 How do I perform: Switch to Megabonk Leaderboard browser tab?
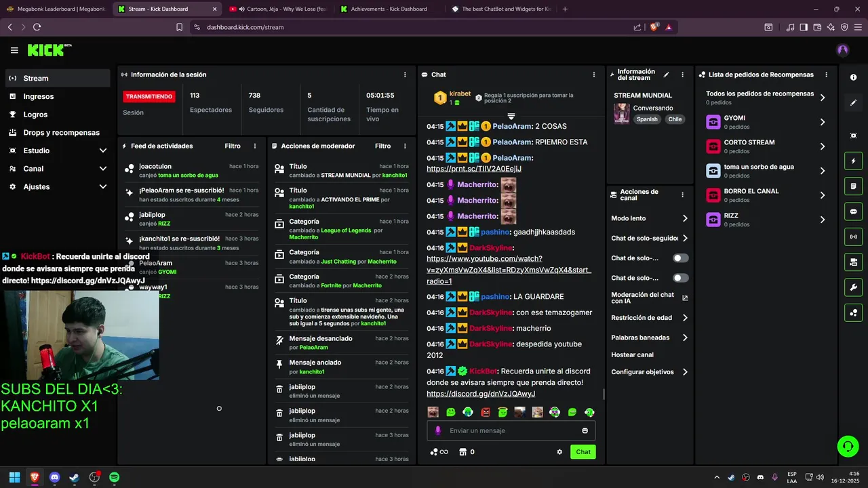[x=56, y=9]
